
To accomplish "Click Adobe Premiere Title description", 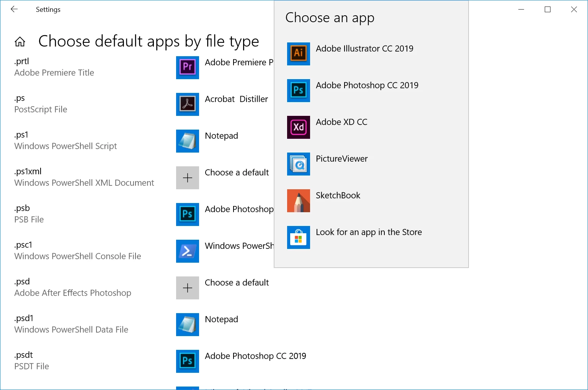I will (x=54, y=73).
